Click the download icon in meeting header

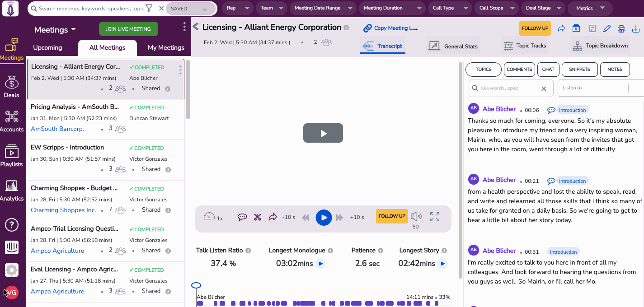[636, 28]
